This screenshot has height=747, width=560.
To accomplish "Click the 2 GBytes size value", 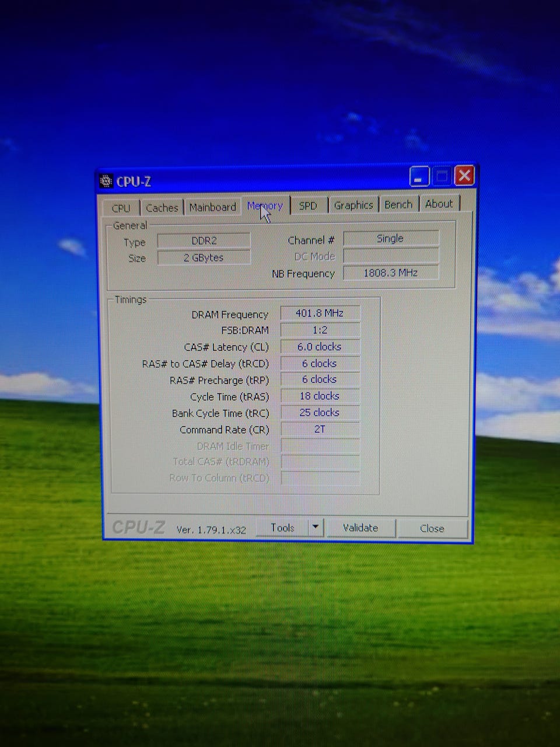I will [204, 257].
